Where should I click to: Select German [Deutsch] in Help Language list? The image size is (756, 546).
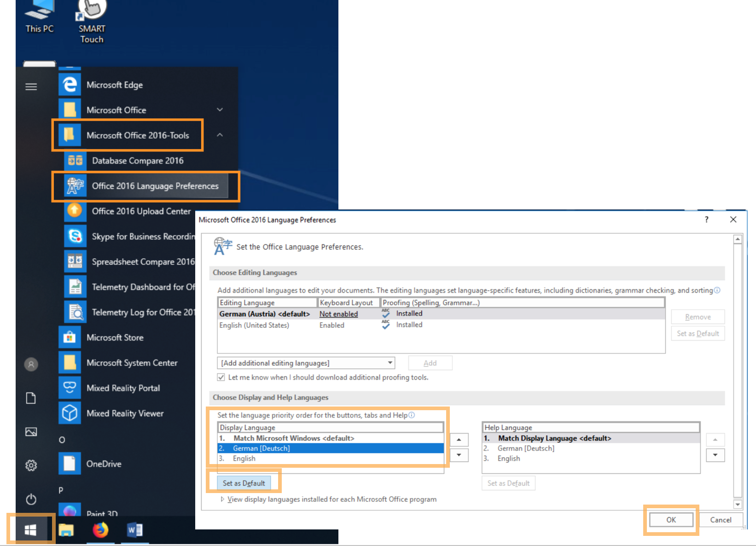coord(591,448)
